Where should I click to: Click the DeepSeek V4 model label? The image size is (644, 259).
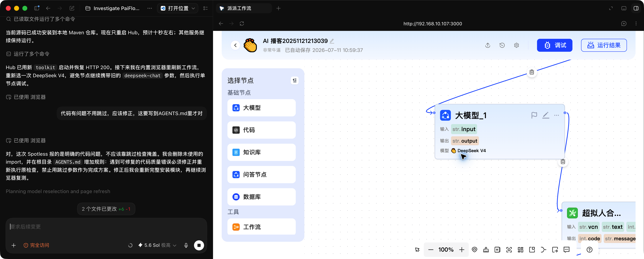tap(472, 151)
